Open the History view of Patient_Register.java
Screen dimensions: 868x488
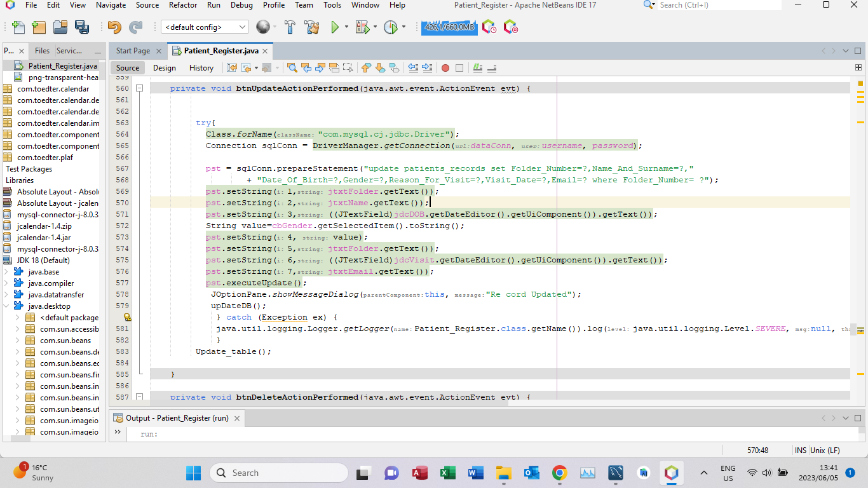pos(201,67)
